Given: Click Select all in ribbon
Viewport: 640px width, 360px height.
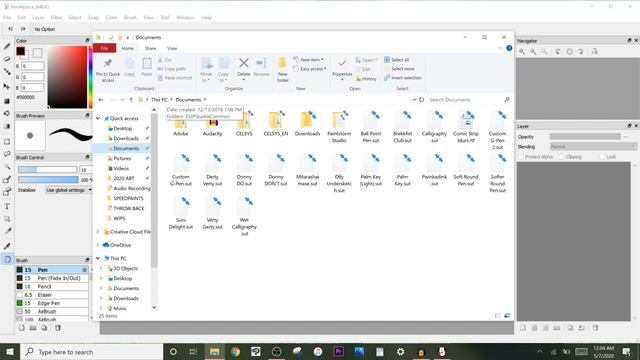Looking at the screenshot, I should pos(396,60).
